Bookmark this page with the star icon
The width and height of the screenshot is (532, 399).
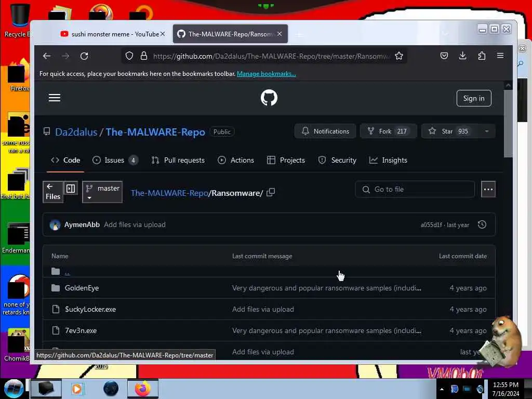coord(399,56)
